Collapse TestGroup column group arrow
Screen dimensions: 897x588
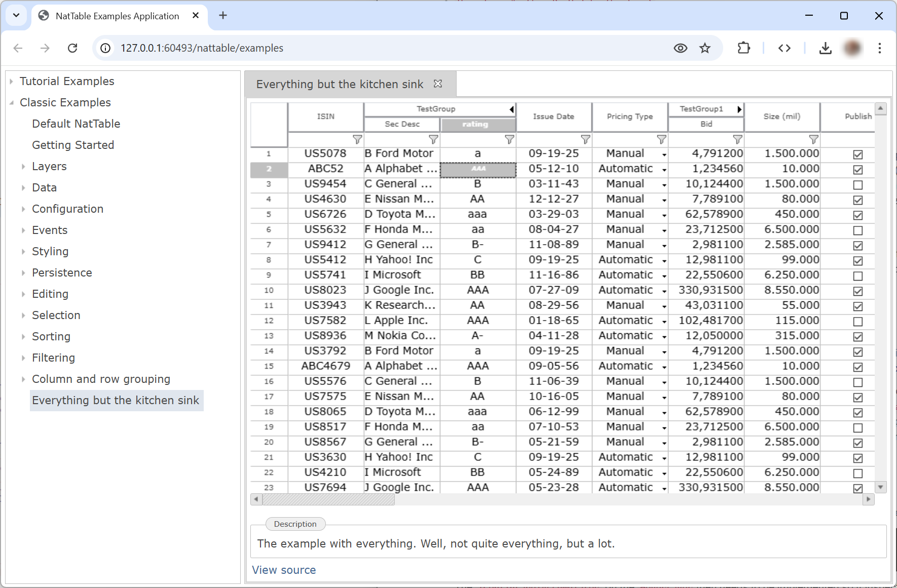coord(511,109)
